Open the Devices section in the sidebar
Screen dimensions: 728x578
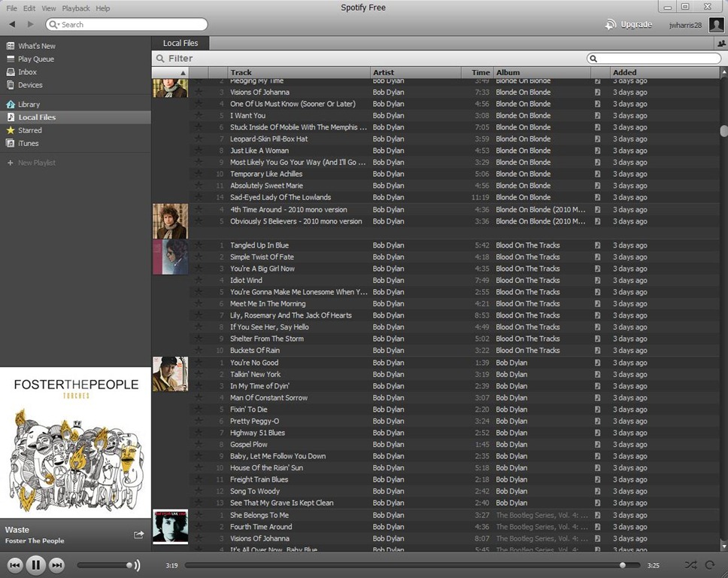pyautogui.click(x=30, y=85)
